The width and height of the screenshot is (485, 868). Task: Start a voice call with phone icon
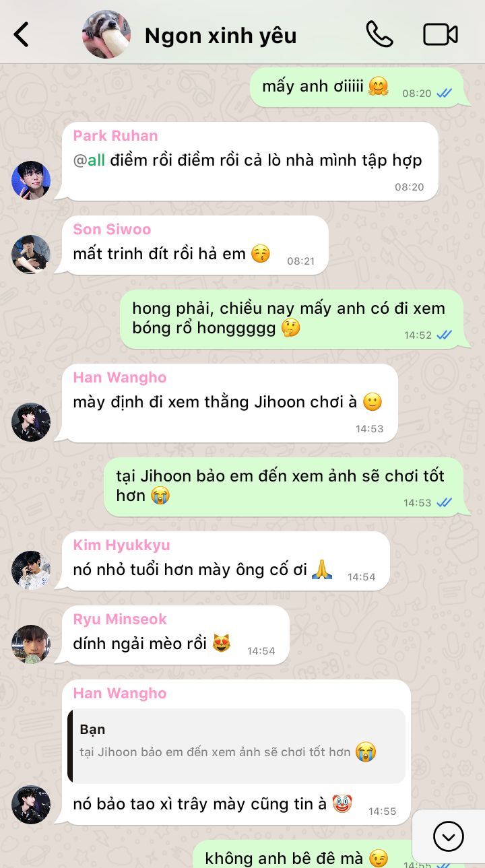pos(379,34)
